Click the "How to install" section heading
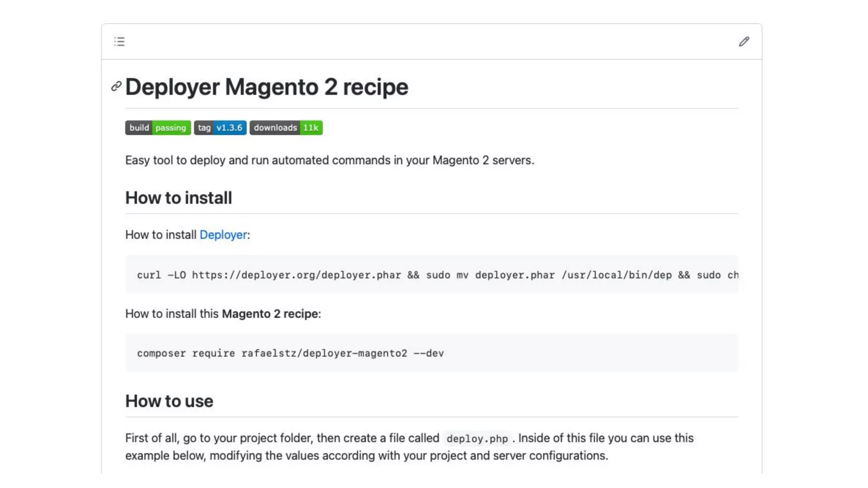Image resolution: width=868 pixels, height=488 pixels. [178, 198]
